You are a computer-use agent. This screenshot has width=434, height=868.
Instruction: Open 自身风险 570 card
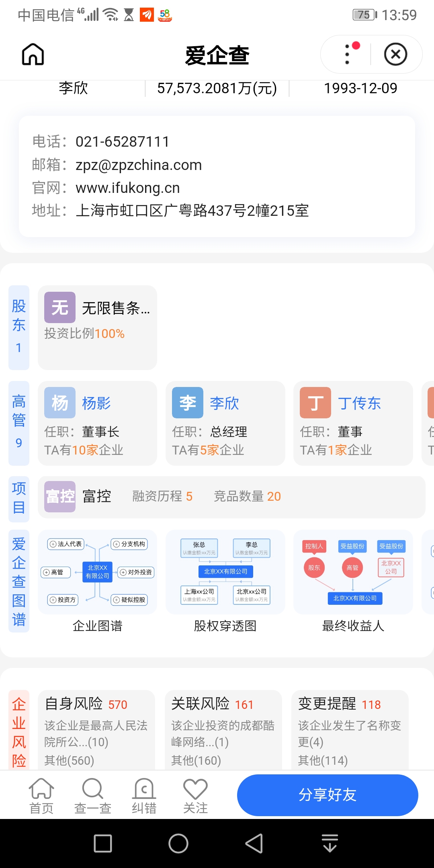click(x=96, y=731)
